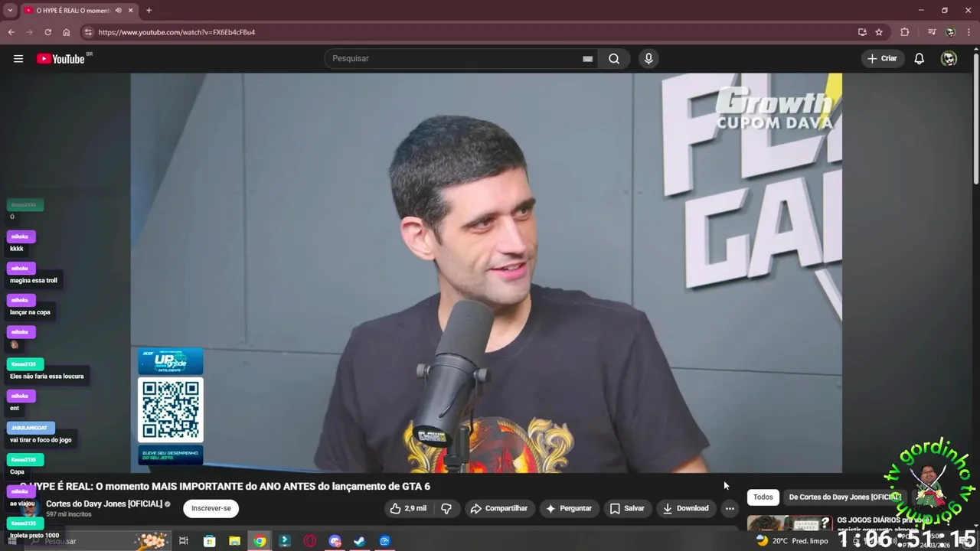The width and height of the screenshot is (980, 551).
Task: Download the video
Action: (x=686, y=508)
